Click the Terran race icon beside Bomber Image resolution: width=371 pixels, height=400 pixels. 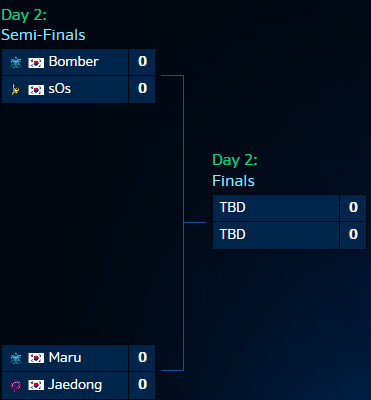point(16,62)
